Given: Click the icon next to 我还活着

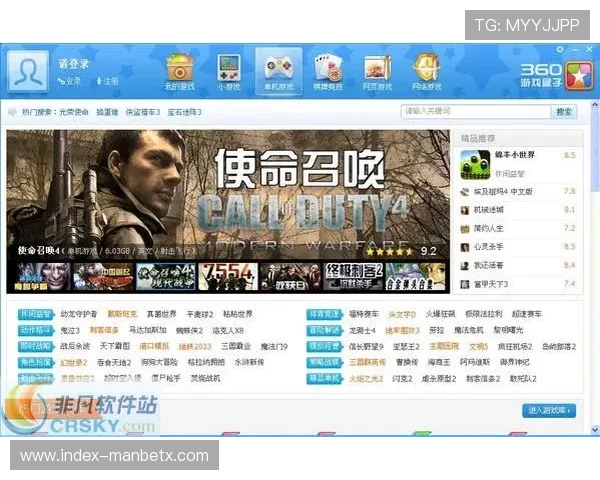Looking at the screenshot, I should tap(465, 266).
